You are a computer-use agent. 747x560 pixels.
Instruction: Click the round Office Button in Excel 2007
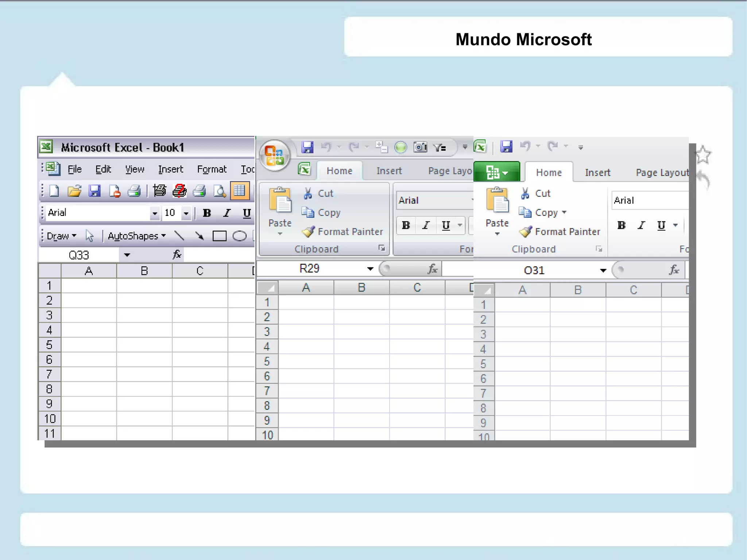point(275,156)
